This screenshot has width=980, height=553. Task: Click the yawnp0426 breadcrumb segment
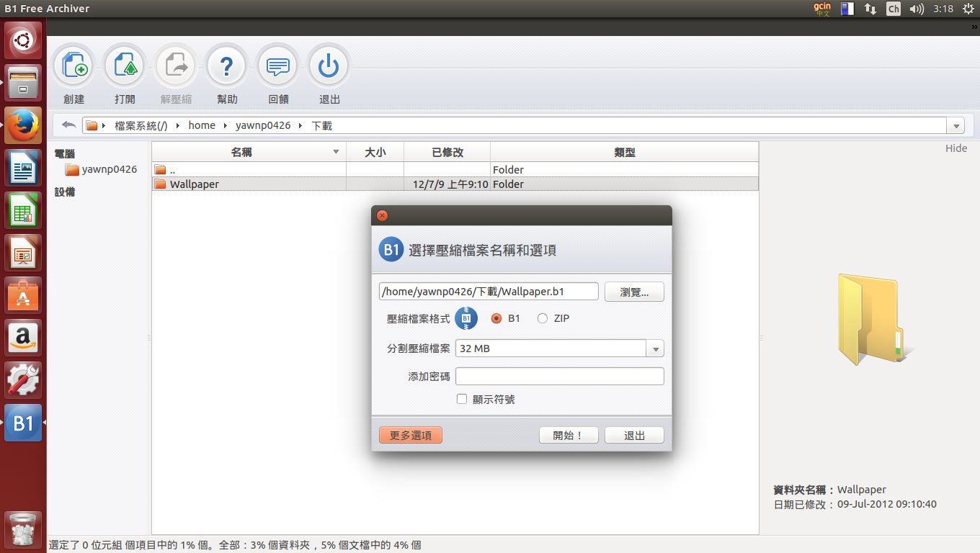coord(263,125)
